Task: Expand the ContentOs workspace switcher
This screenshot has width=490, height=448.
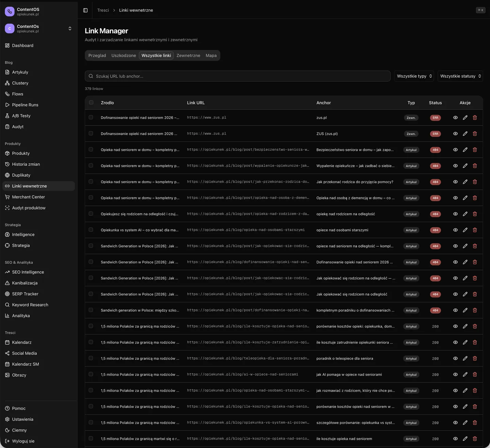Action: click(x=38, y=29)
